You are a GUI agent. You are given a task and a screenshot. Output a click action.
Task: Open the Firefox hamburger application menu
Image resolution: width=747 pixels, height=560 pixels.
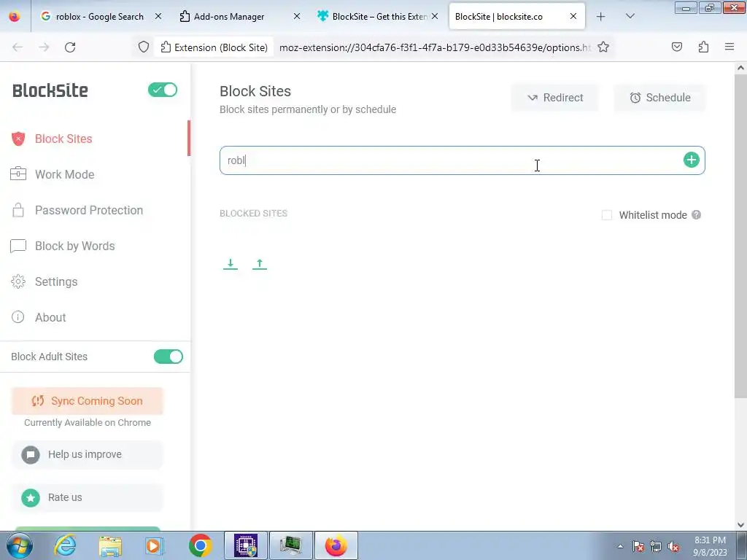pyautogui.click(x=729, y=47)
